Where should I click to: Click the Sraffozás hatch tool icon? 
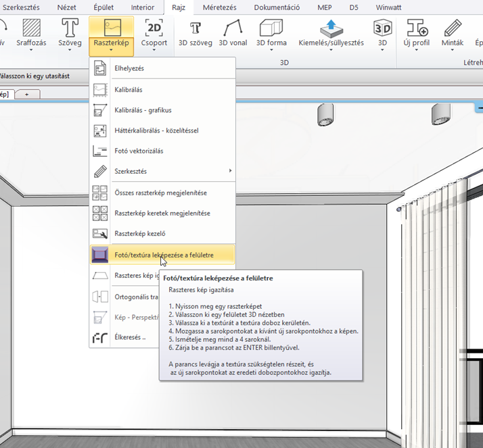tap(31, 28)
